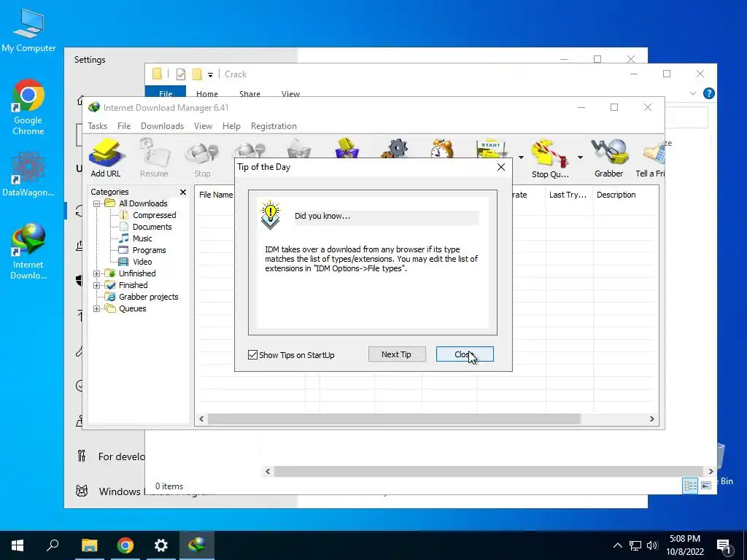This screenshot has height=560, width=747.
Task: Open taskbar search magnifier
Action: pyautogui.click(x=53, y=545)
